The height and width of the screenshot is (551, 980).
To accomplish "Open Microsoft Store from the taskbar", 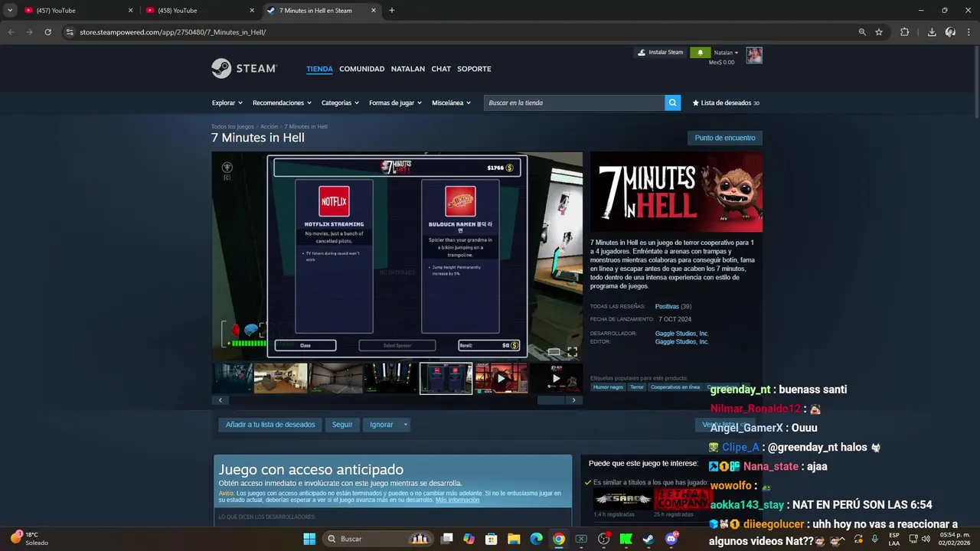I will pos(492,539).
